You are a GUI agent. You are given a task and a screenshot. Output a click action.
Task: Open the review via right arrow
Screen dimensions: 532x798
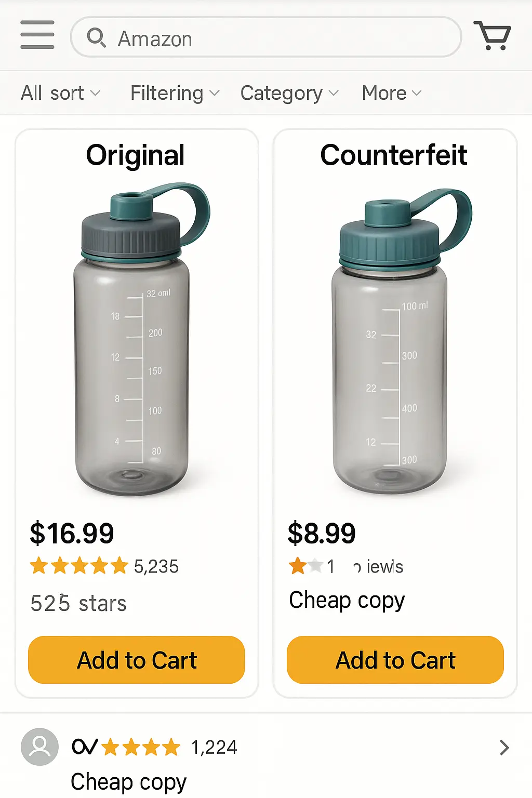503,748
